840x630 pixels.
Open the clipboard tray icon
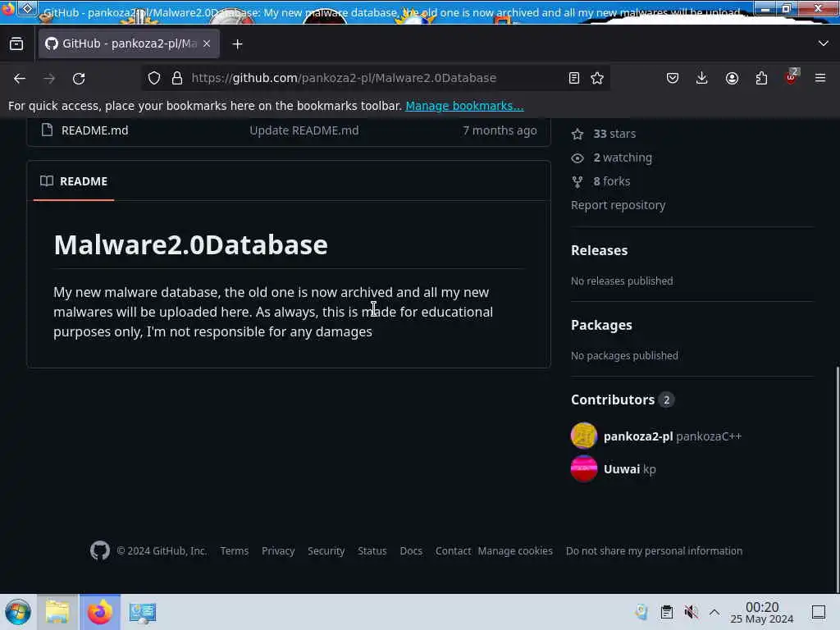[666, 612]
